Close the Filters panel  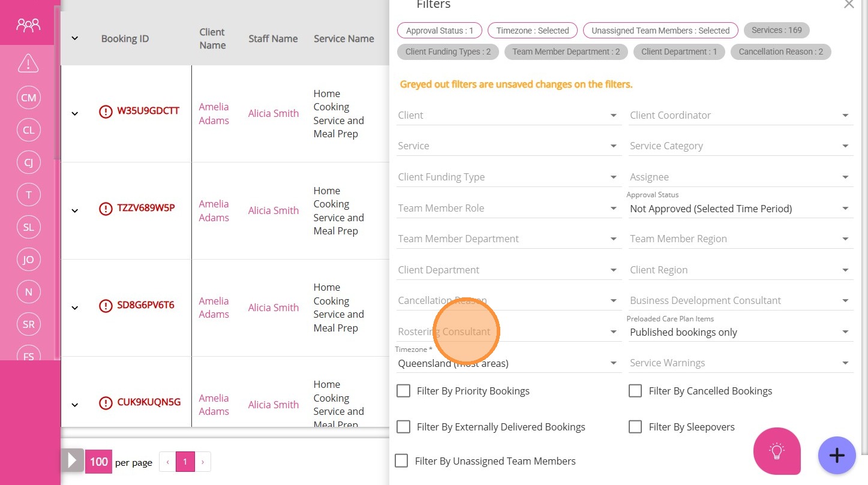coord(848,5)
